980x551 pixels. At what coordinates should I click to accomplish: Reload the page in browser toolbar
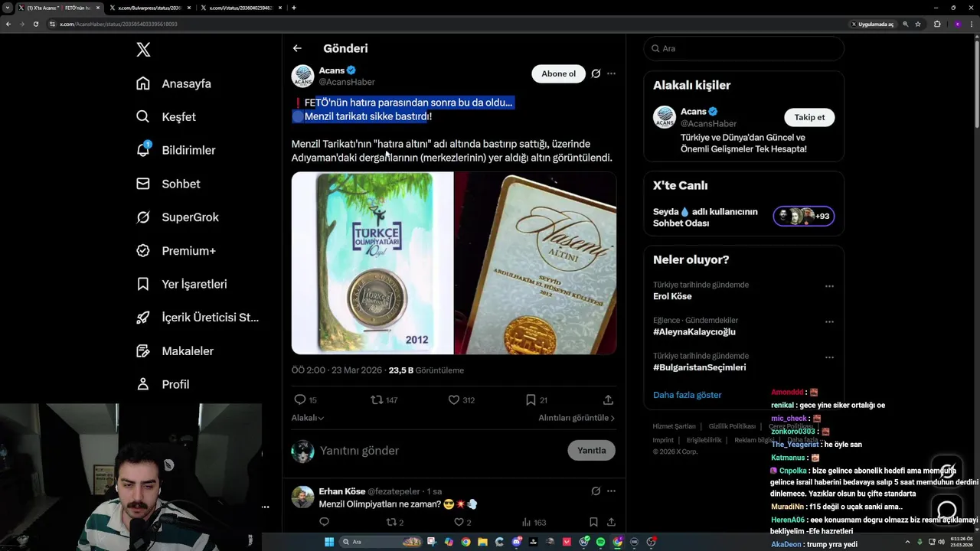click(35, 24)
